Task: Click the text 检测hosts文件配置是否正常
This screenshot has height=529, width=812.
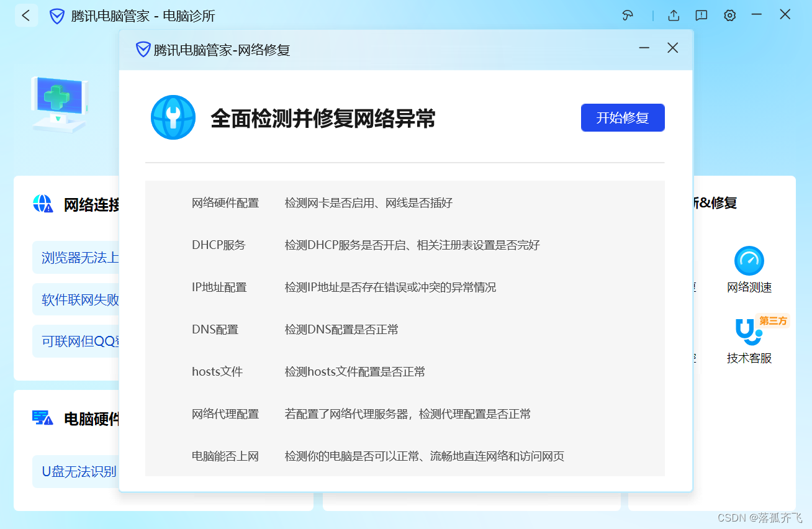Action: click(x=355, y=372)
